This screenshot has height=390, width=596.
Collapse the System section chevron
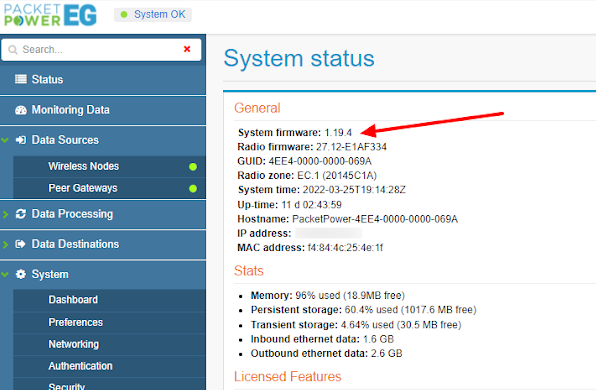coord(5,274)
